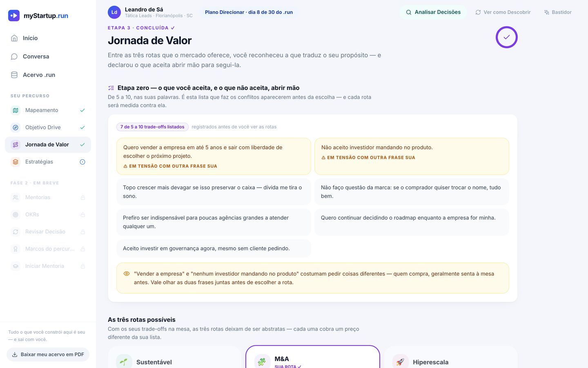The height and width of the screenshot is (368, 588).
Task: Open the locked Mentorias sidebar item
Action: (48, 197)
